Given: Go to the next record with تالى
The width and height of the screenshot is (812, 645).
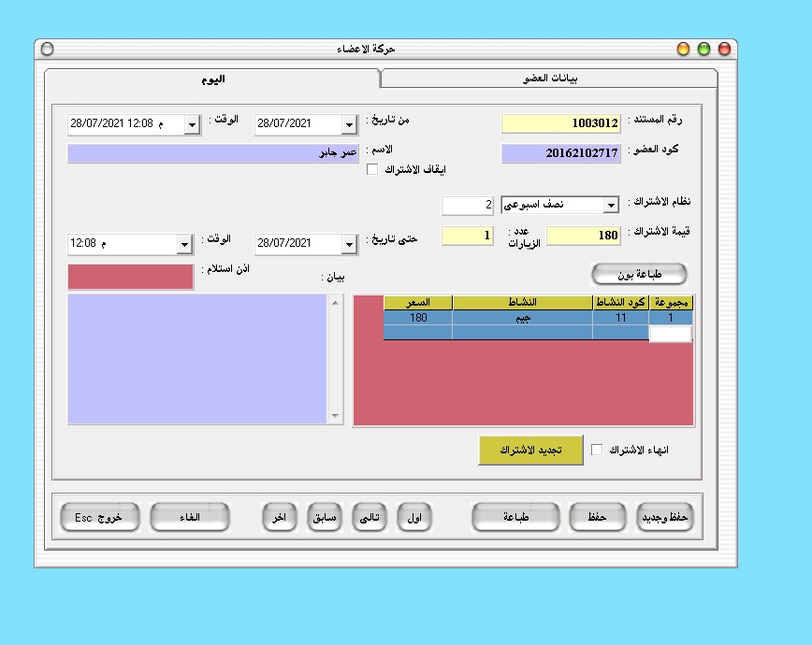Looking at the screenshot, I should 370,517.
